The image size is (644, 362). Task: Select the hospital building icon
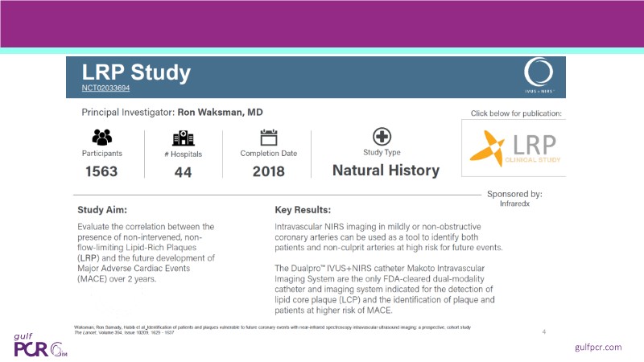coord(184,138)
